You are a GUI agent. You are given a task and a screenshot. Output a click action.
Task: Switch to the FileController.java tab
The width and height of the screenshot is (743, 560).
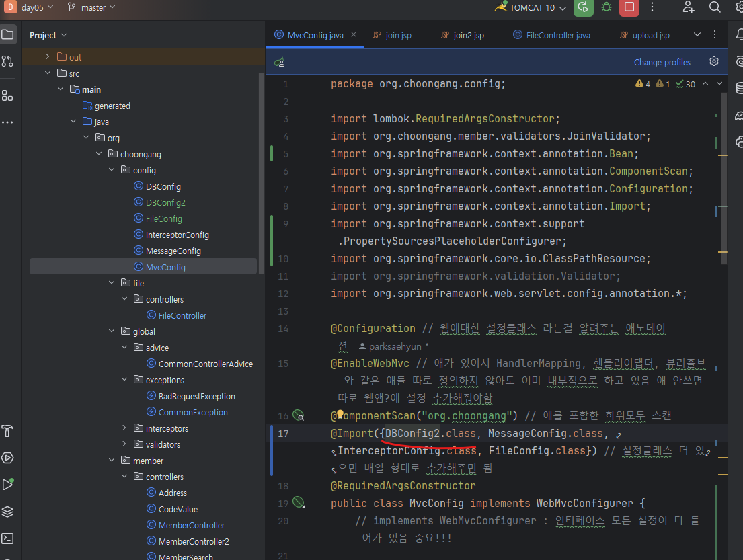[552, 35]
